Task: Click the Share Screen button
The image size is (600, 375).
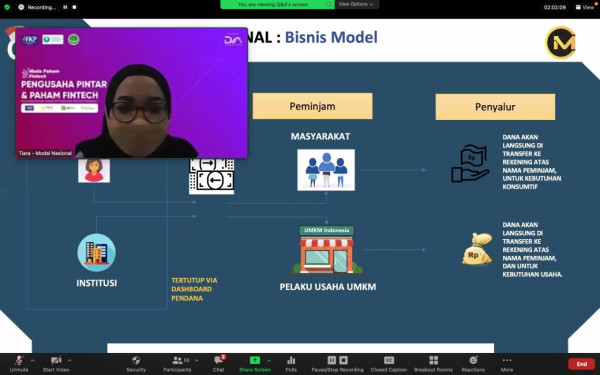Action: [255, 364]
